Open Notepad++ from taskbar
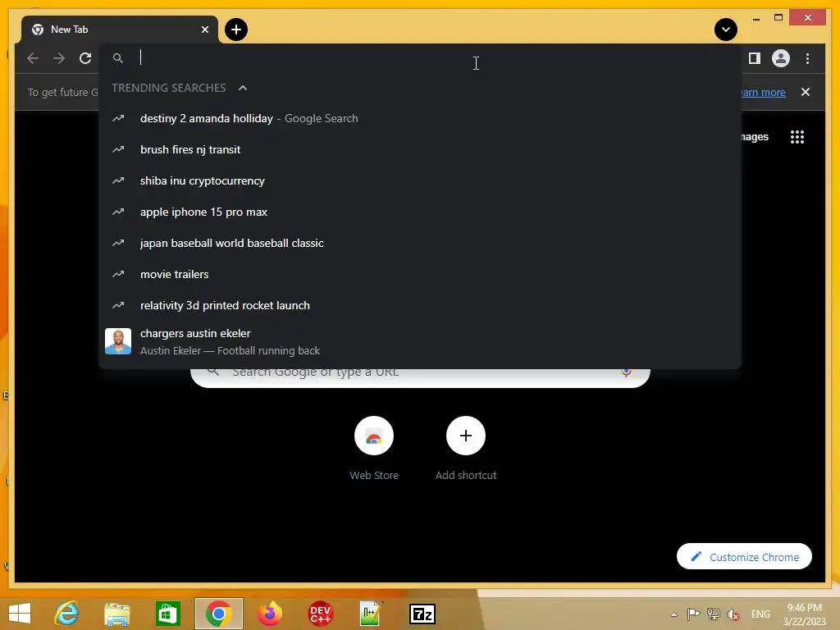The height and width of the screenshot is (630, 840). [372, 614]
